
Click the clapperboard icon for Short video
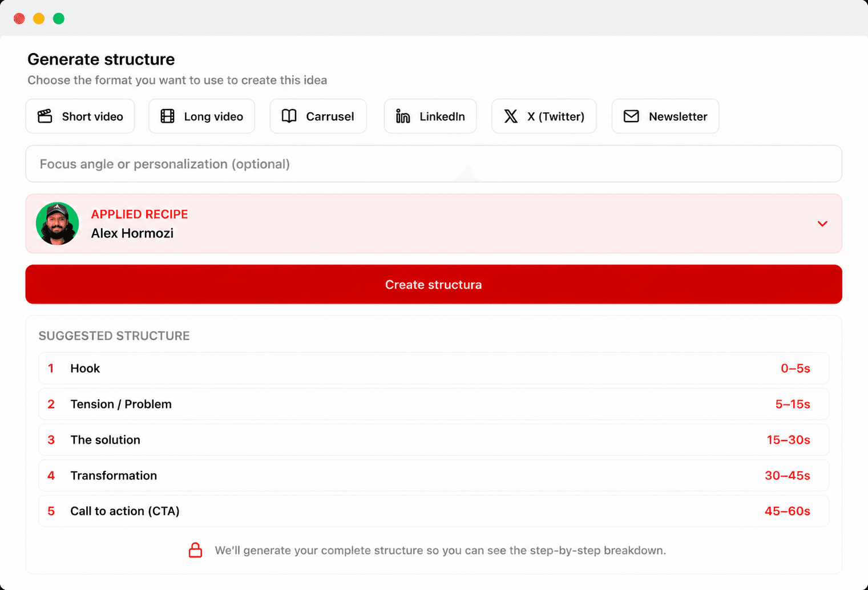45,116
